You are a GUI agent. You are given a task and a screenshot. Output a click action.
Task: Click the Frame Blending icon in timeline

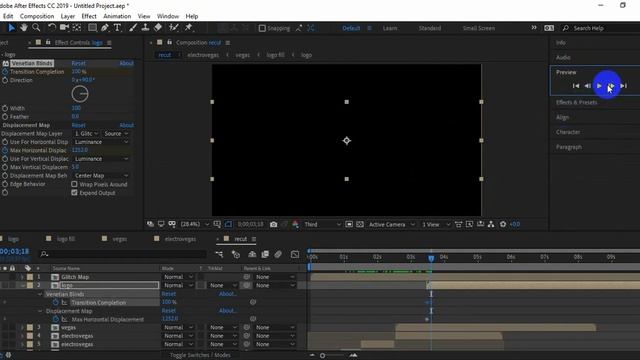coord(265,254)
